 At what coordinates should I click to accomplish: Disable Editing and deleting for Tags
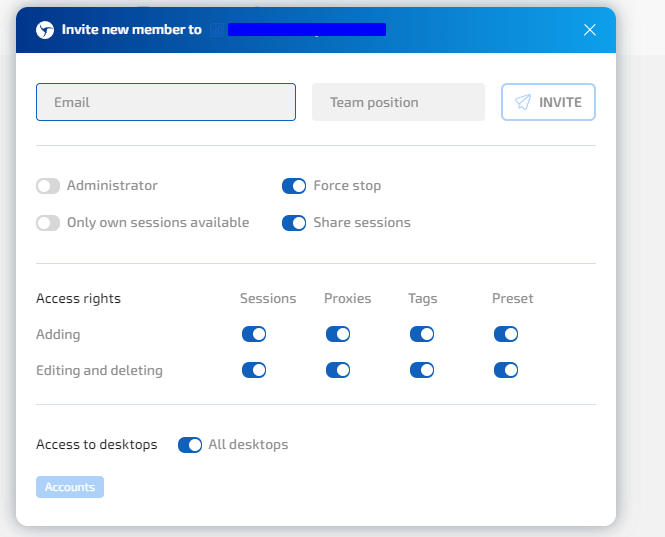(422, 370)
